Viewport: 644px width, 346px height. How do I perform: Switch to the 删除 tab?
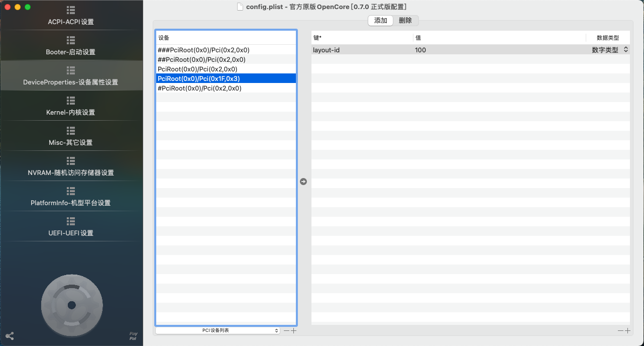click(x=405, y=21)
